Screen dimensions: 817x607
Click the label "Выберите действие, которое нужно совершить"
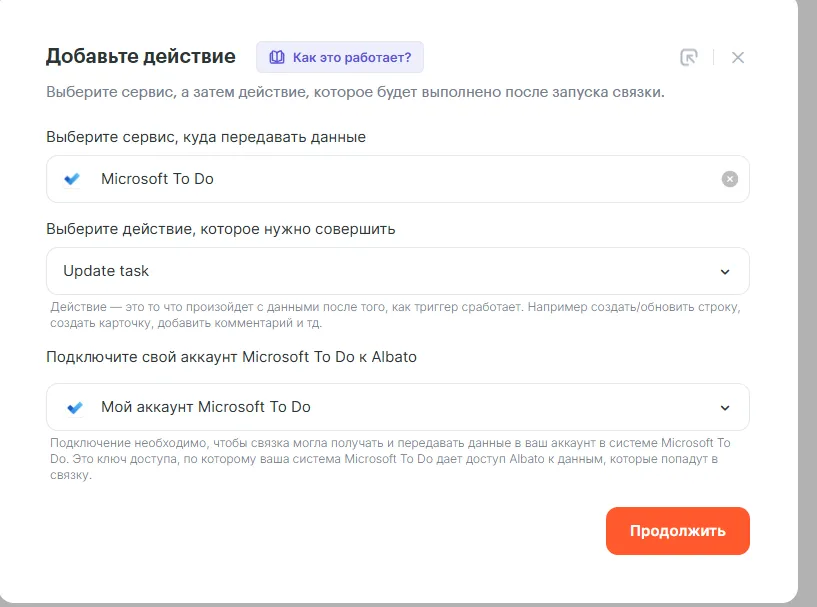click(x=220, y=229)
